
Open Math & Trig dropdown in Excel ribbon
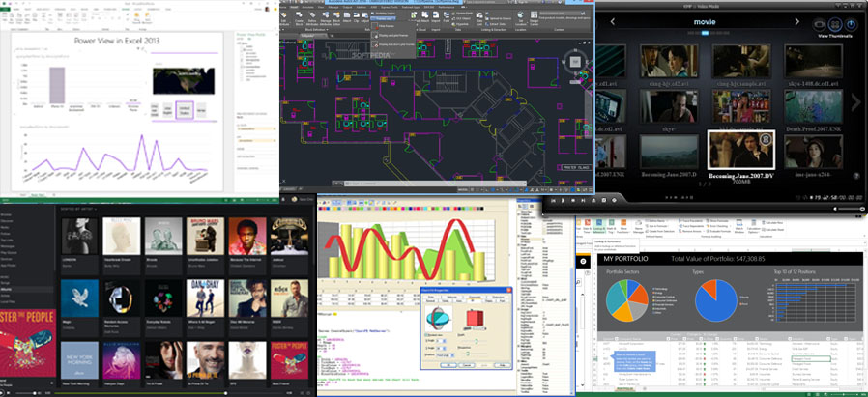pyautogui.click(x=611, y=226)
